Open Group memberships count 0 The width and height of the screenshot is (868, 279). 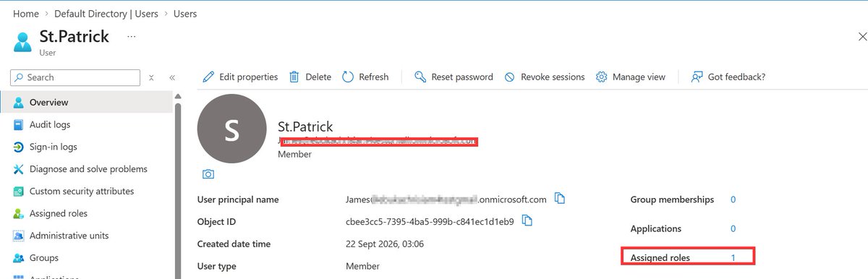[733, 199]
